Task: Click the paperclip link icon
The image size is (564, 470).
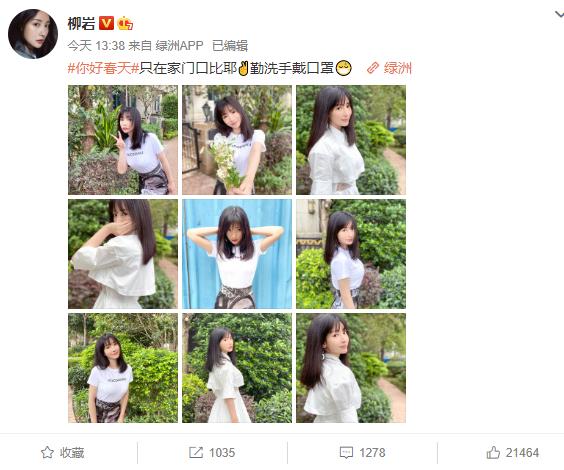Action: pos(373,68)
